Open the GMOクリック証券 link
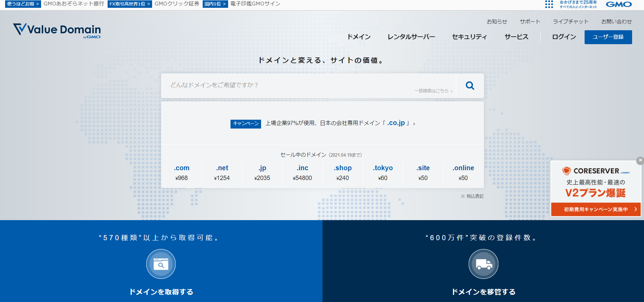 click(x=177, y=4)
